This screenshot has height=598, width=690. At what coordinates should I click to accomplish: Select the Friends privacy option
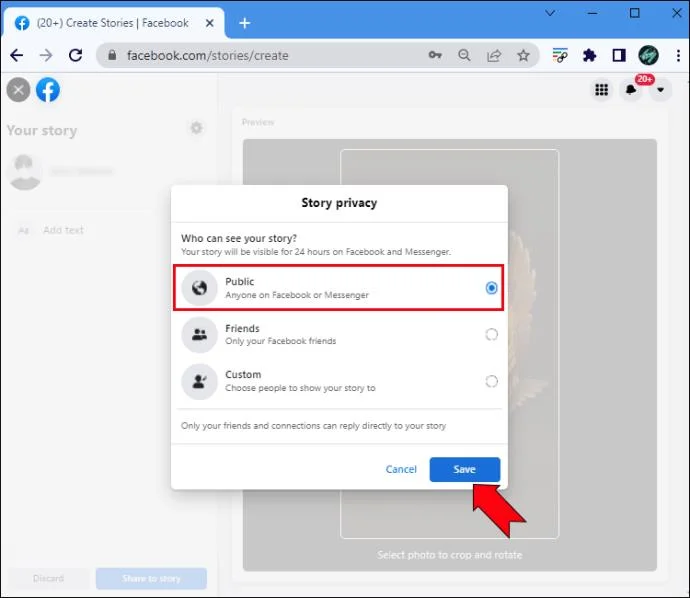tap(339, 334)
